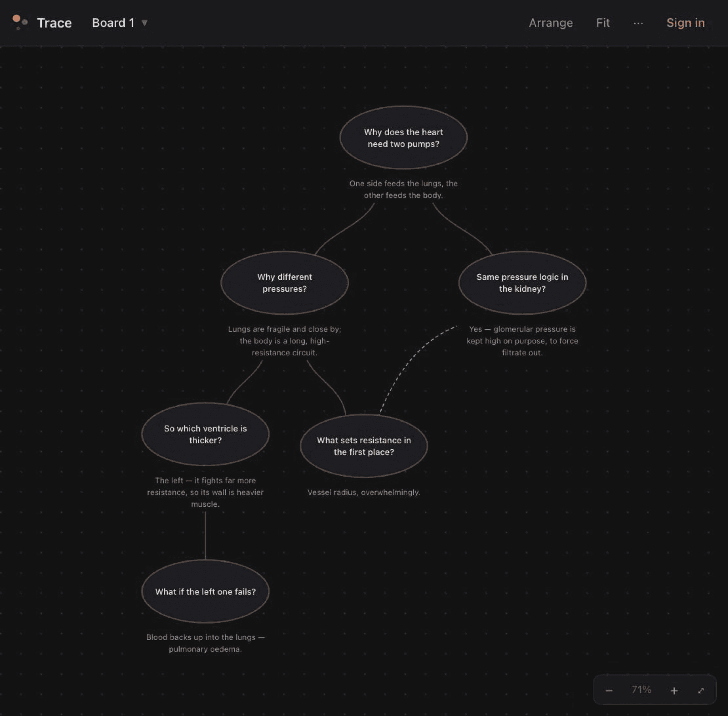Image resolution: width=728 pixels, height=716 pixels.
Task: Expand canvas to fullscreen with arrow icon
Action: [x=701, y=691]
